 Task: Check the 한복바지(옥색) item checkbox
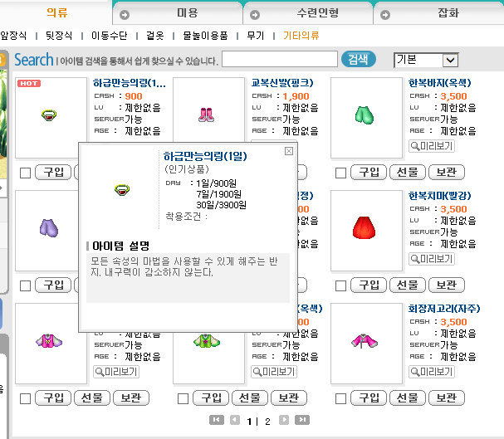pos(340,173)
